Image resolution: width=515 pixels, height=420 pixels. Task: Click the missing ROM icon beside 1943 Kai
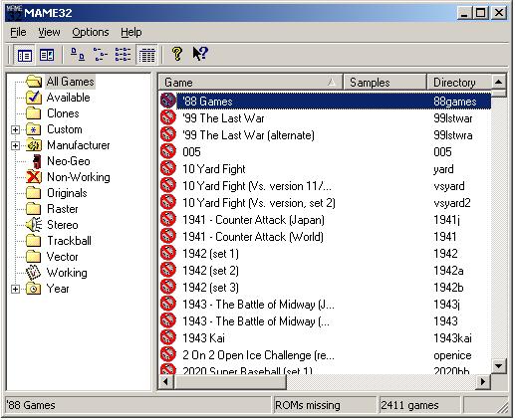click(x=168, y=337)
